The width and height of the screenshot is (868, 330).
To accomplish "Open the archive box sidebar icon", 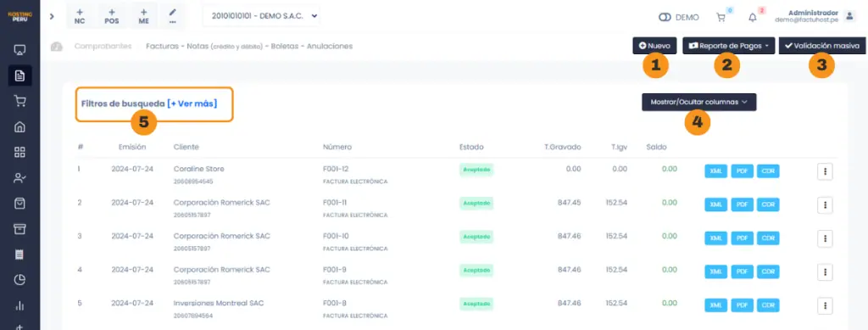I will [19, 229].
